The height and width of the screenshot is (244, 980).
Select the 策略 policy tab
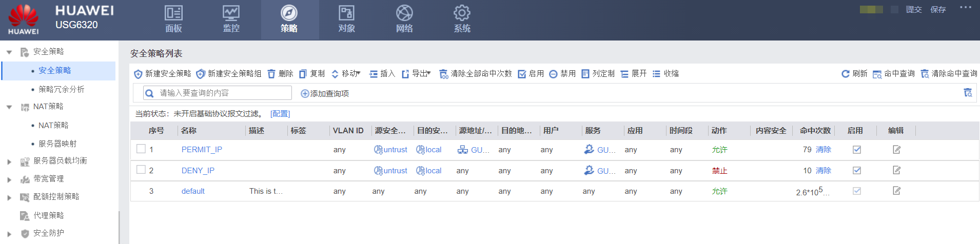coord(289,19)
